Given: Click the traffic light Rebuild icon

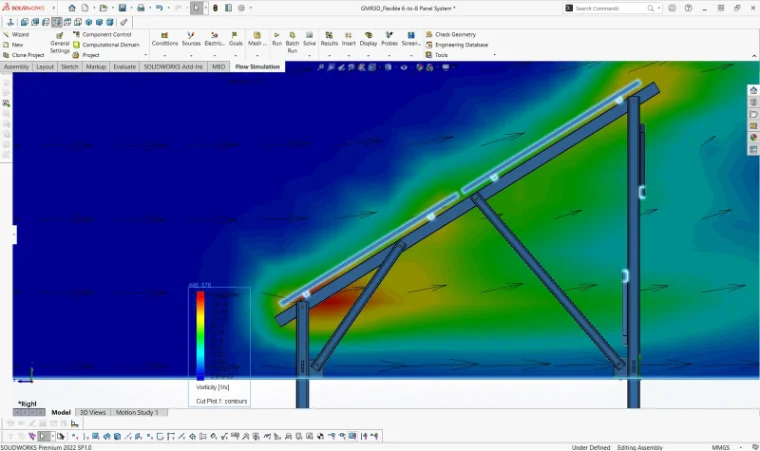Looking at the screenshot, I should tap(215, 8).
